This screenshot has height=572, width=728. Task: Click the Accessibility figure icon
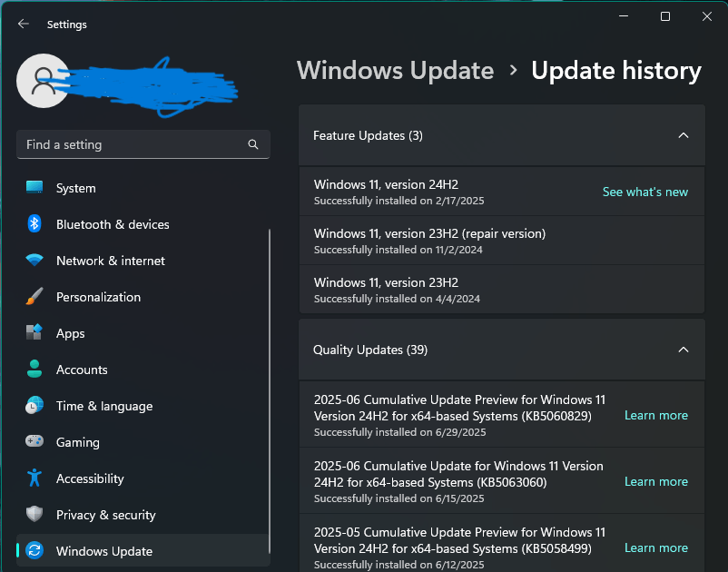34,478
